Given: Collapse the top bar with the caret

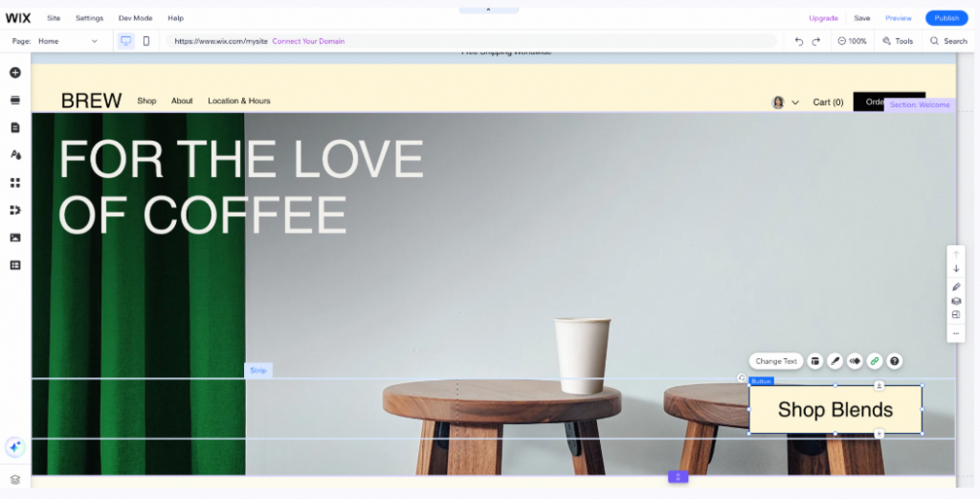Looking at the screenshot, I should tap(488, 10).
